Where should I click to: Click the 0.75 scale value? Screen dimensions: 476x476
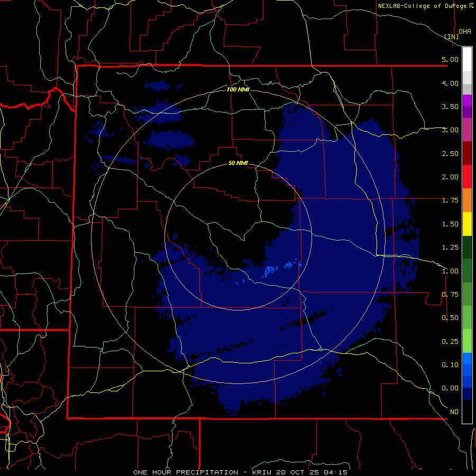[x=450, y=295]
